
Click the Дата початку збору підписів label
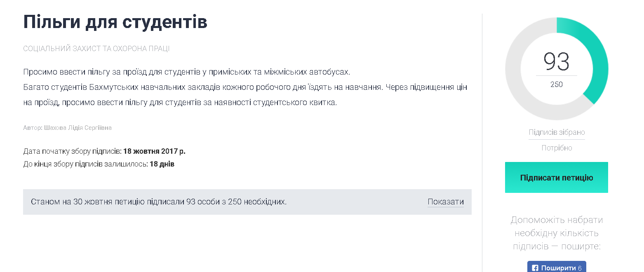pyautogui.click(x=72, y=151)
